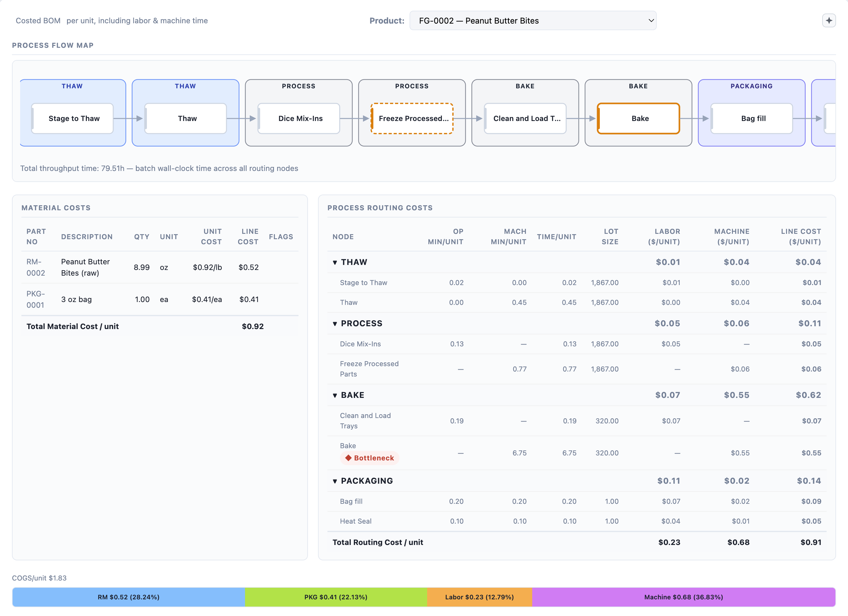Click the 8.99 quantity of Peanut Butter Bites

(142, 267)
